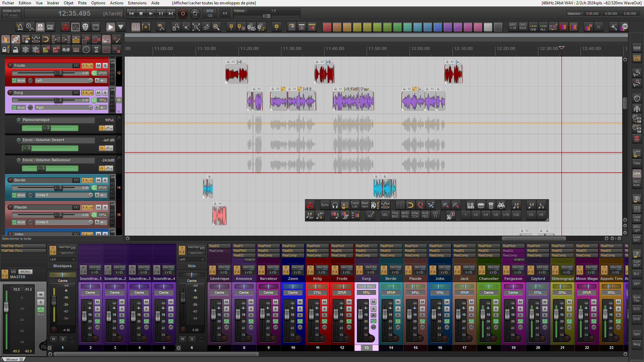Click the space invader icon
The width and height of the screenshot is (644, 362).
(501, 205)
